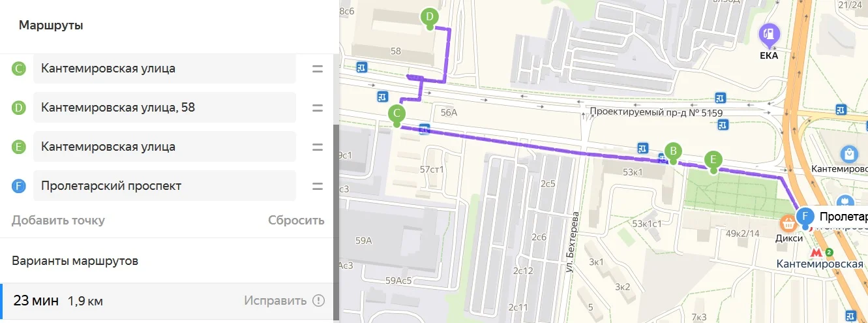Image resolution: width=868 pixels, height=323 pixels.
Task: Click the EKA gas station icon
Action: tap(770, 33)
